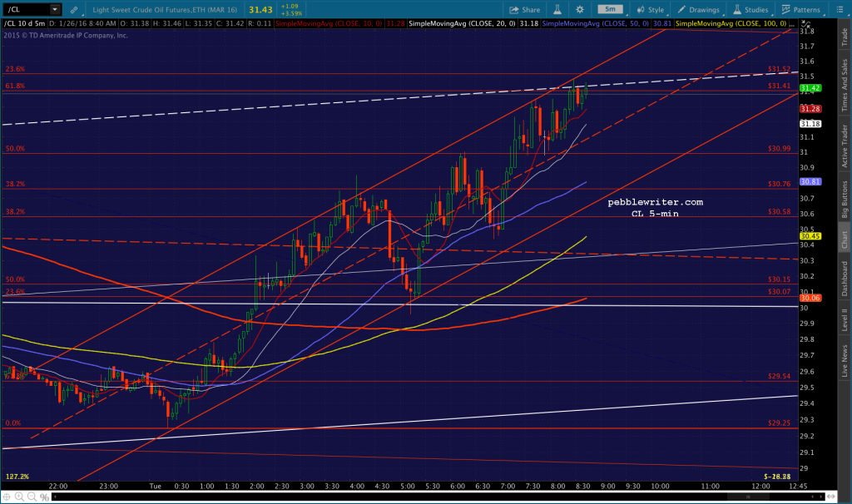Click the green 31.42 price bubble

(810, 88)
